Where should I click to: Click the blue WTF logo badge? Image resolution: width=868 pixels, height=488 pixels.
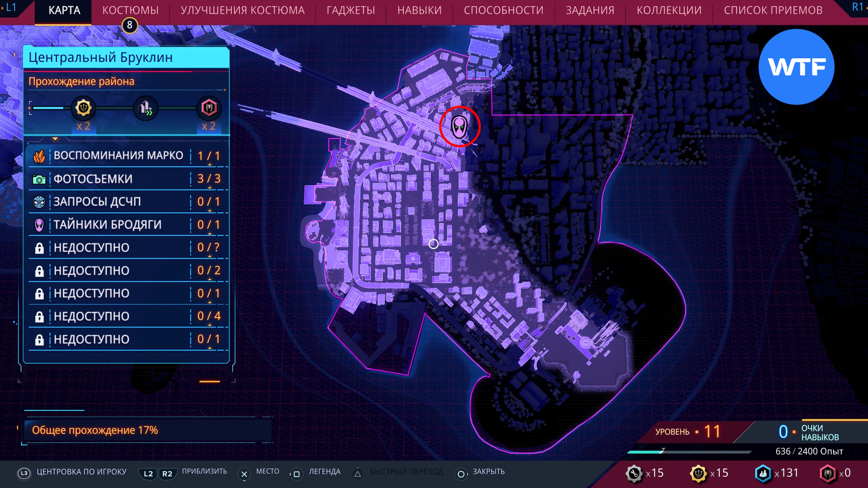796,67
